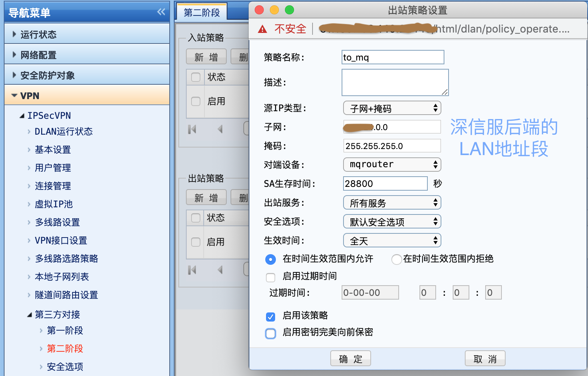Click the 确定 button to confirm

click(350, 359)
